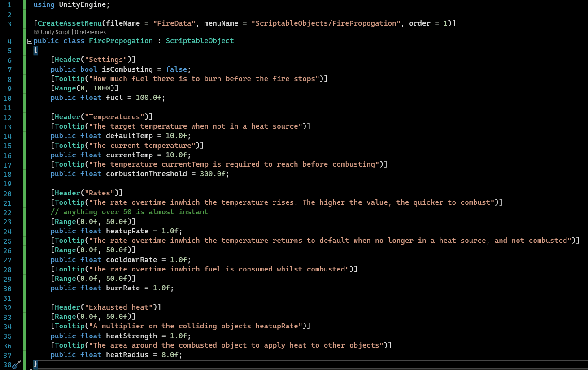Click the "A multiplier on the colliding objects heatupRate" string
This screenshot has height=370, width=588.
coord(196,326)
